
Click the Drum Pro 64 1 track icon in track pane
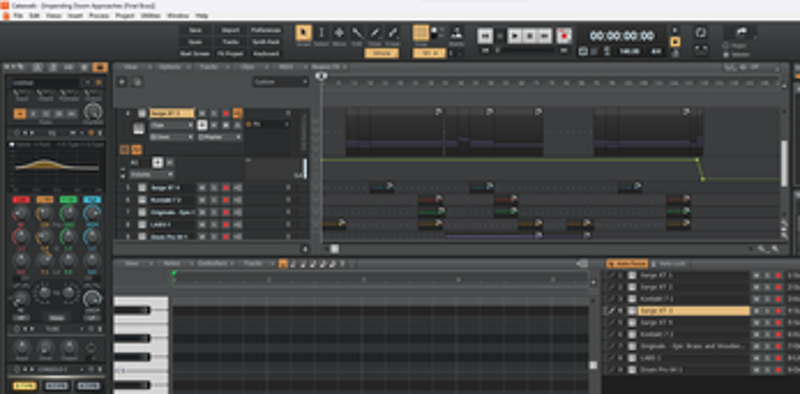[142, 237]
